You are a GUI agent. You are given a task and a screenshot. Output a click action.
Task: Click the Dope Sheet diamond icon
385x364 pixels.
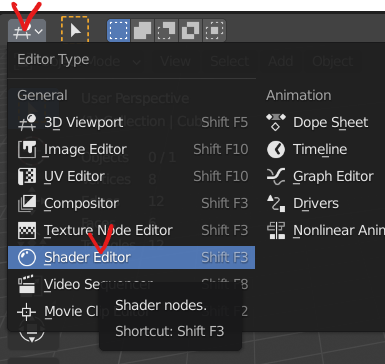[x=276, y=122]
